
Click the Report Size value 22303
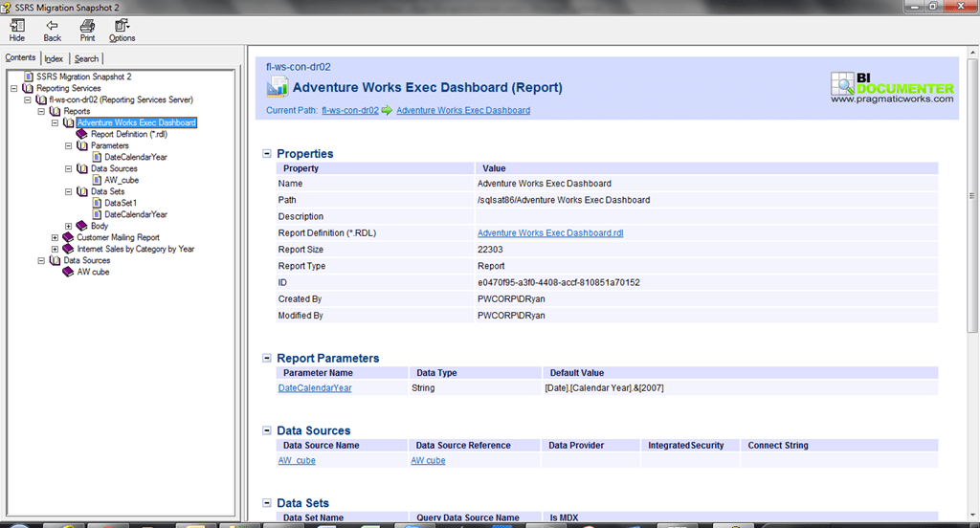(490, 250)
